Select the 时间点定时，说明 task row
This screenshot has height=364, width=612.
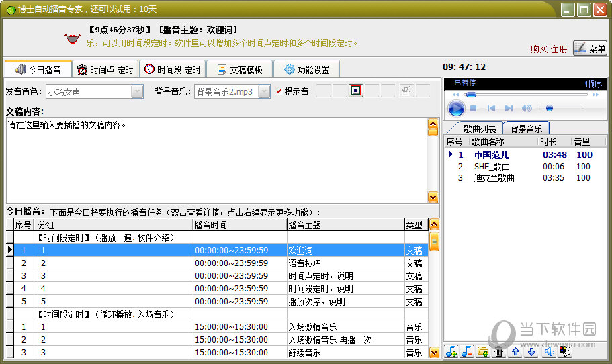click(x=221, y=276)
